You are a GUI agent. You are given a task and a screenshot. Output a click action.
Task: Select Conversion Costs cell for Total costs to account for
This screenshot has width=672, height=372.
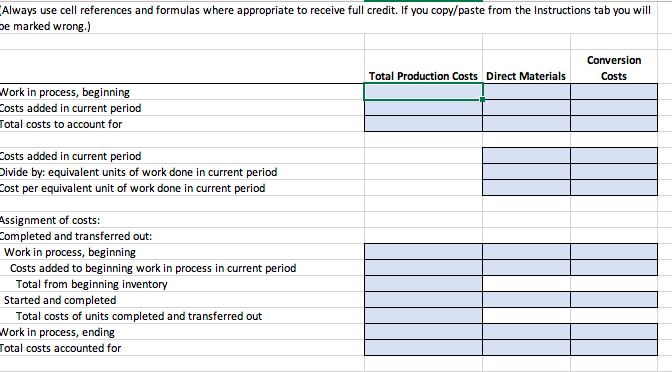coord(614,124)
